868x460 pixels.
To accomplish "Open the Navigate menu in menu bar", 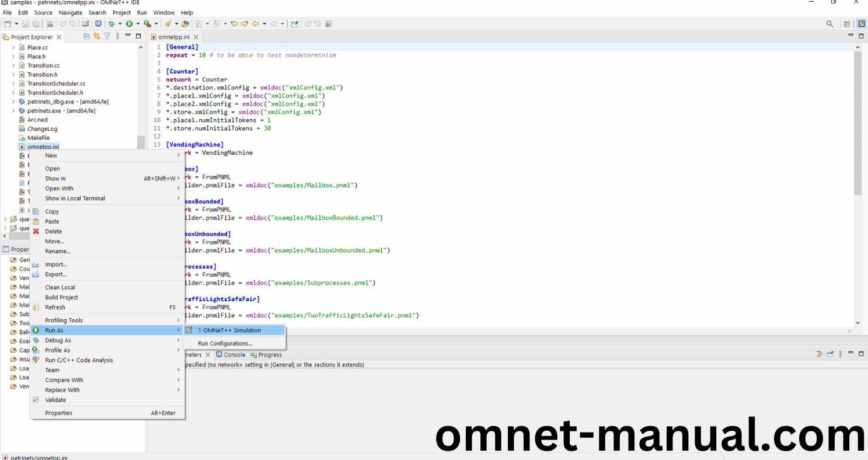I will pyautogui.click(x=70, y=12).
